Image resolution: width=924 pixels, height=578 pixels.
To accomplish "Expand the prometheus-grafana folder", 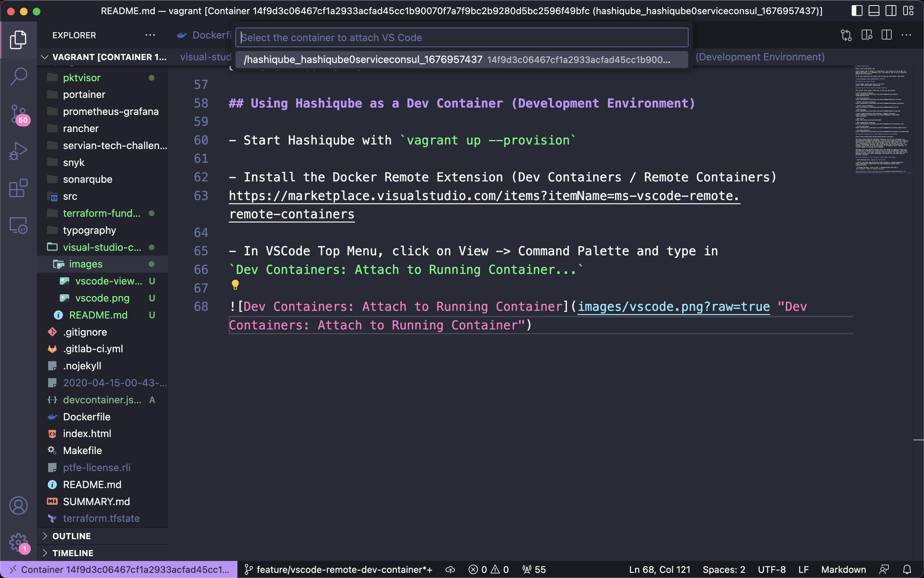I will [x=102, y=112].
